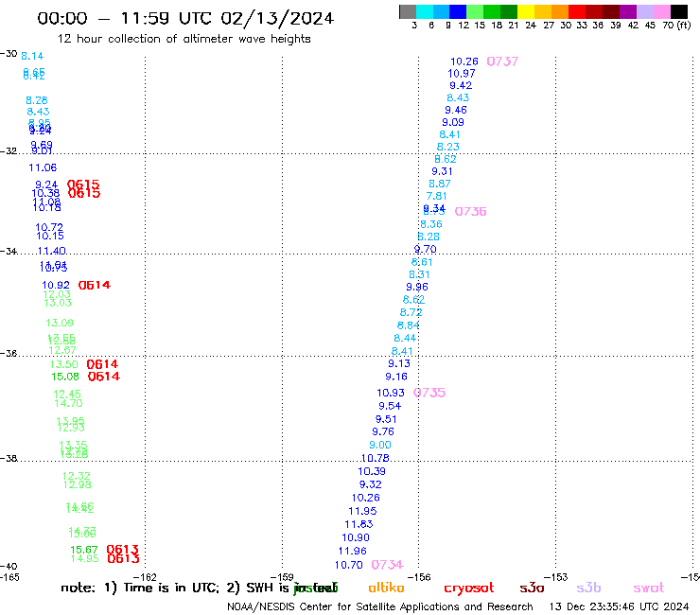Click the wave height value '9.13'

point(399,363)
